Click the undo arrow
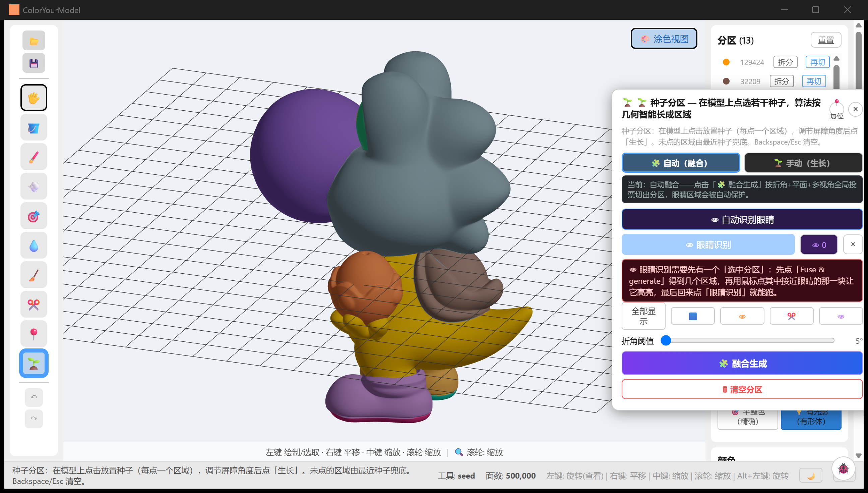Screen dimensions: 868x493 point(34,397)
